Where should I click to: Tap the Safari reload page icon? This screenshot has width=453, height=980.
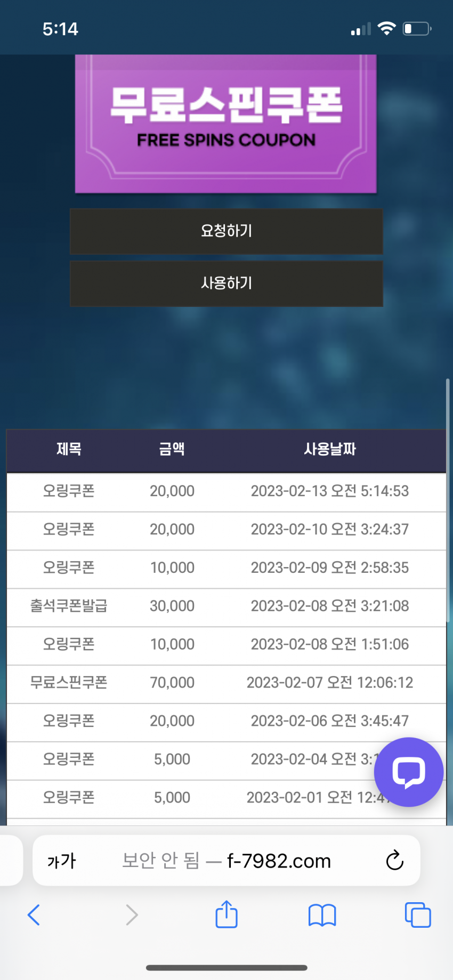pos(394,860)
